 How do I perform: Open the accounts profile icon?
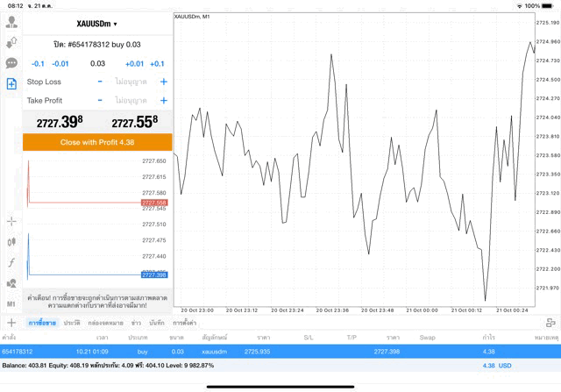click(x=11, y=22)
